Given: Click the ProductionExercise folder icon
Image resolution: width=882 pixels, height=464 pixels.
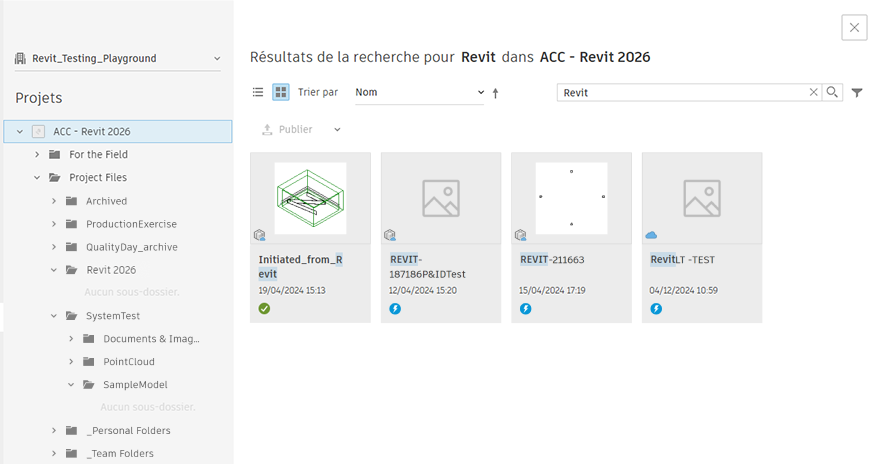Looking at the screenshot, I should (71, 224).
